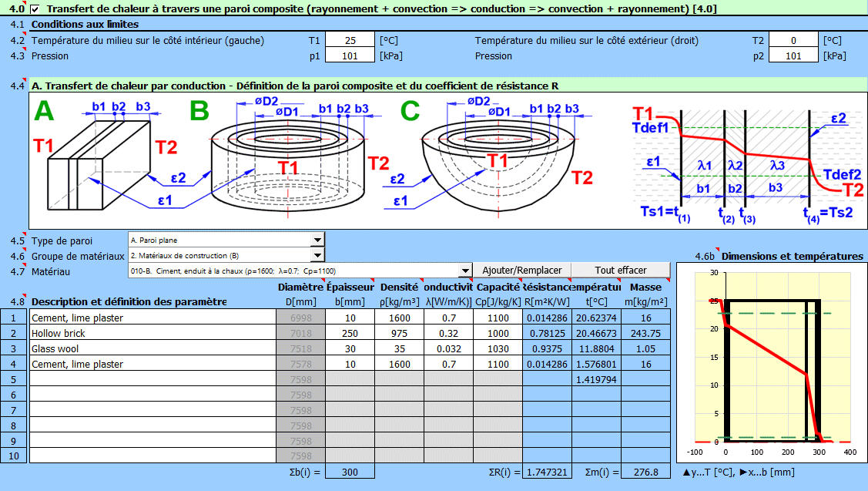This screenshot has width=868, height=491.
Task: Open the Matériau selection dropdown
Action: click(464, 271)
